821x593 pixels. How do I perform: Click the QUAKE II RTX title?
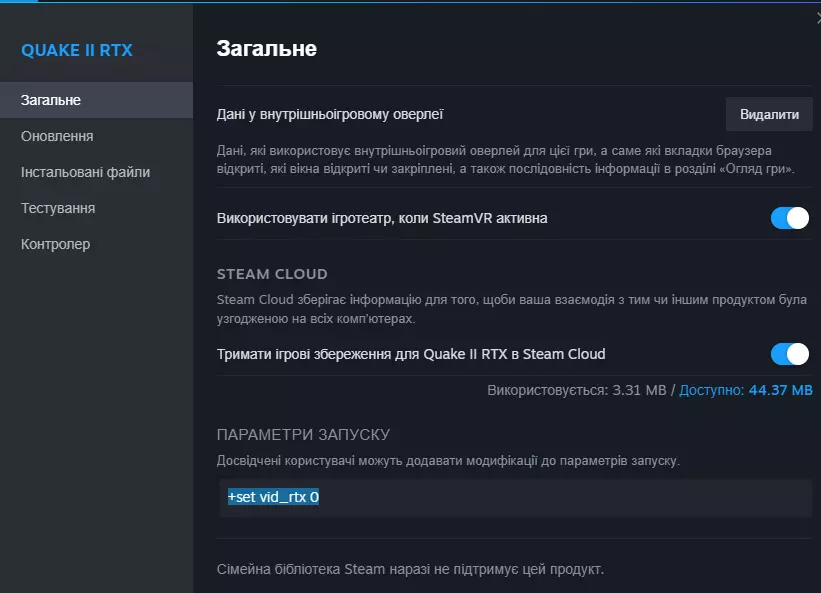(77, 50)
